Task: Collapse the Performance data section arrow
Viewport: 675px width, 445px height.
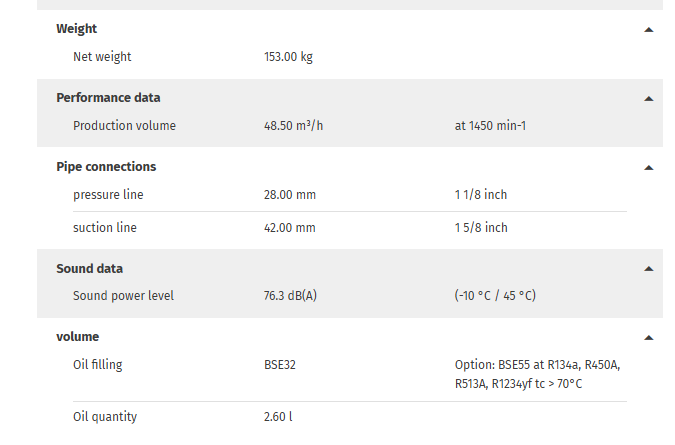Action: point(648,99)
